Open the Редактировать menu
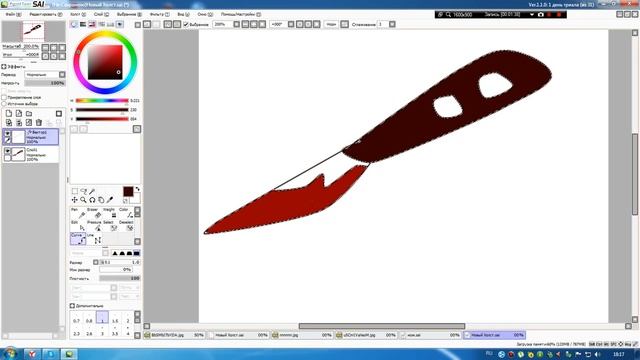Image resolution: width=640 pixels, height=360 pixels. pyautogui.click(x=46, y=14)
